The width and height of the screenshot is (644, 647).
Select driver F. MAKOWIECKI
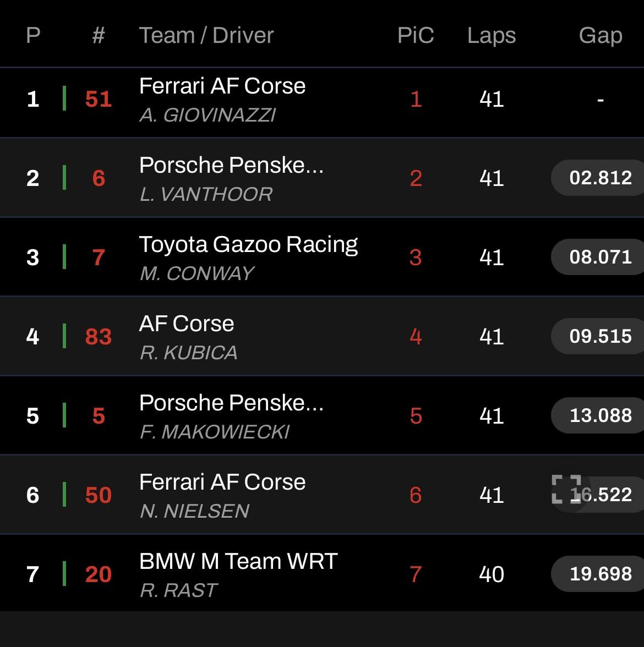coord(214,432)
